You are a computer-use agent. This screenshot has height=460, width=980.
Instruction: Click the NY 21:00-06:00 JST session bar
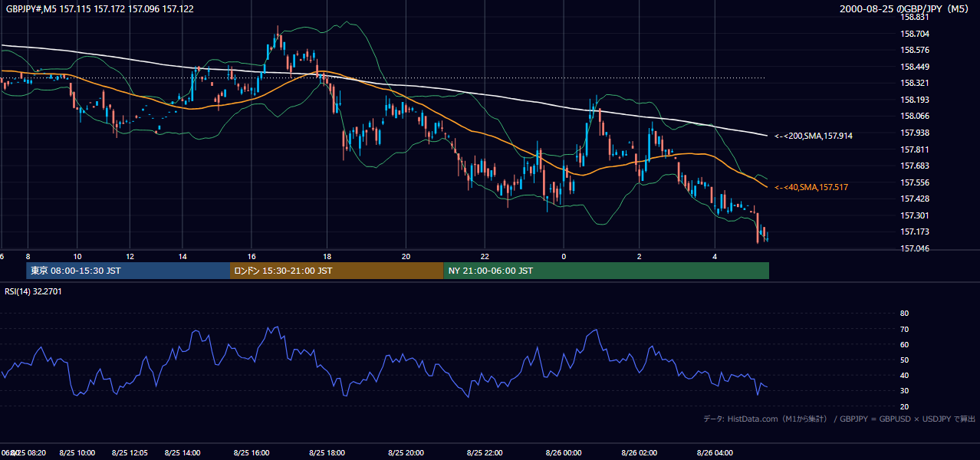point(606,271)
